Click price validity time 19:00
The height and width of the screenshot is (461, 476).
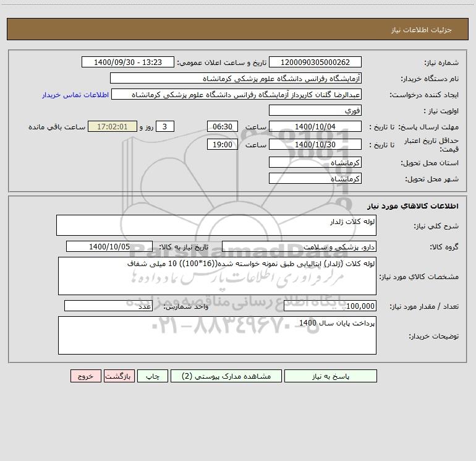(222, 145)
